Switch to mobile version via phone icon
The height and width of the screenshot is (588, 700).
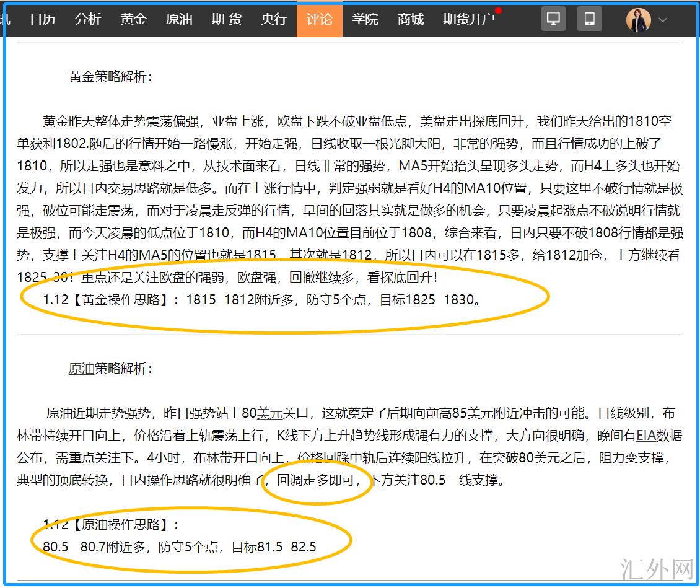coord(589,19)
